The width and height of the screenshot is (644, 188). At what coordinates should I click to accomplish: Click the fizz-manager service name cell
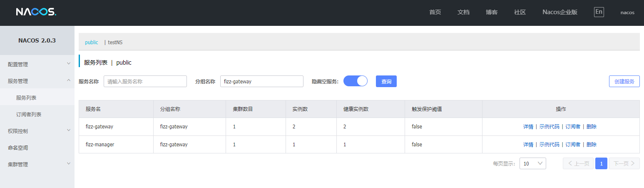click(x=116, y=145)
